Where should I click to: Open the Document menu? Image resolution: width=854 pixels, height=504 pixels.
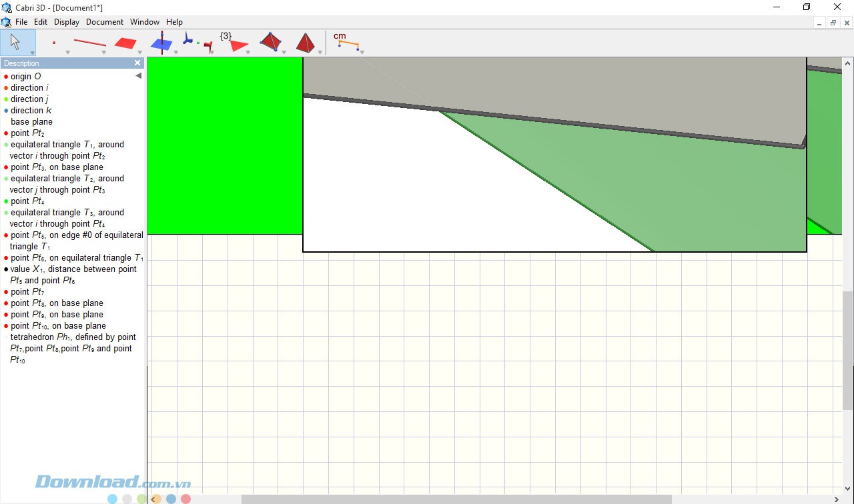[x=105, y=22]
